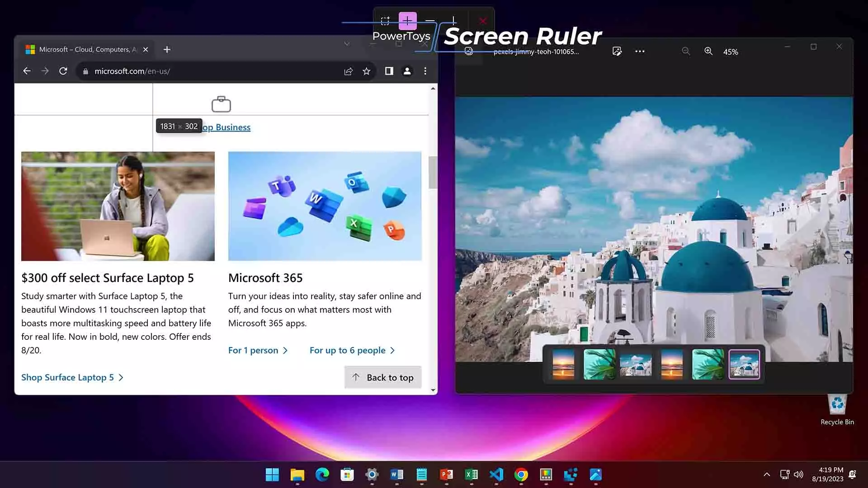Open the Chrome three-dot menu

[425, 71]
